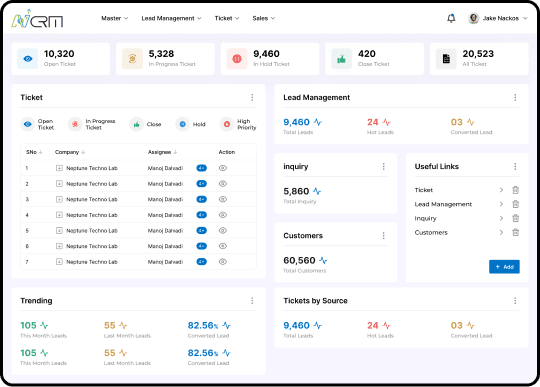View ticket row 1 eye icon
The image size is (540, 387).
pyautogui.click(x=223, y=168)
